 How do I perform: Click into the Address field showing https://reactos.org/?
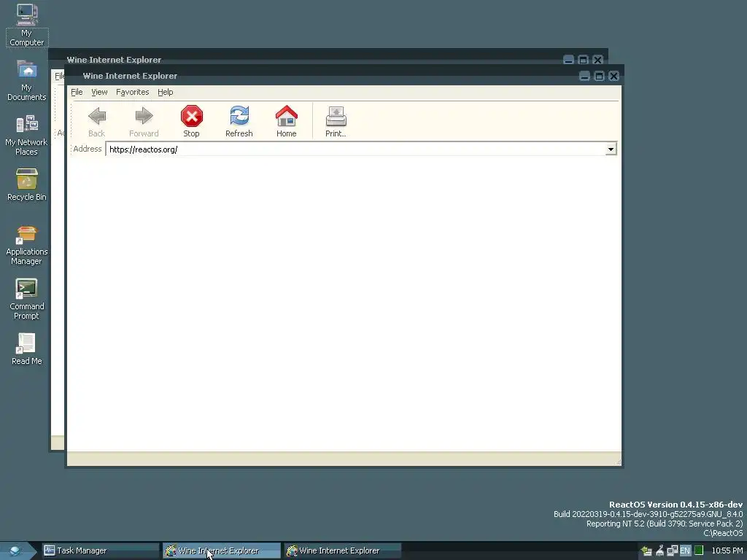(355, 149)
